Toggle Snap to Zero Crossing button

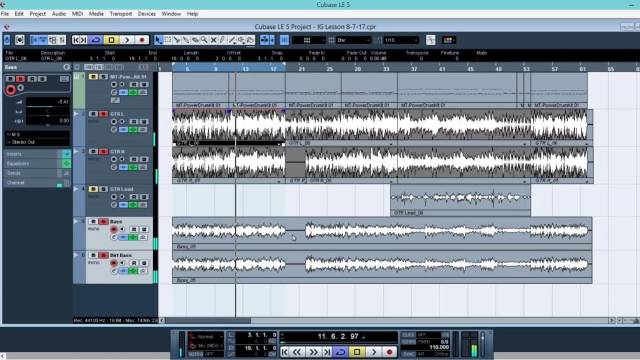click(431, 40)
